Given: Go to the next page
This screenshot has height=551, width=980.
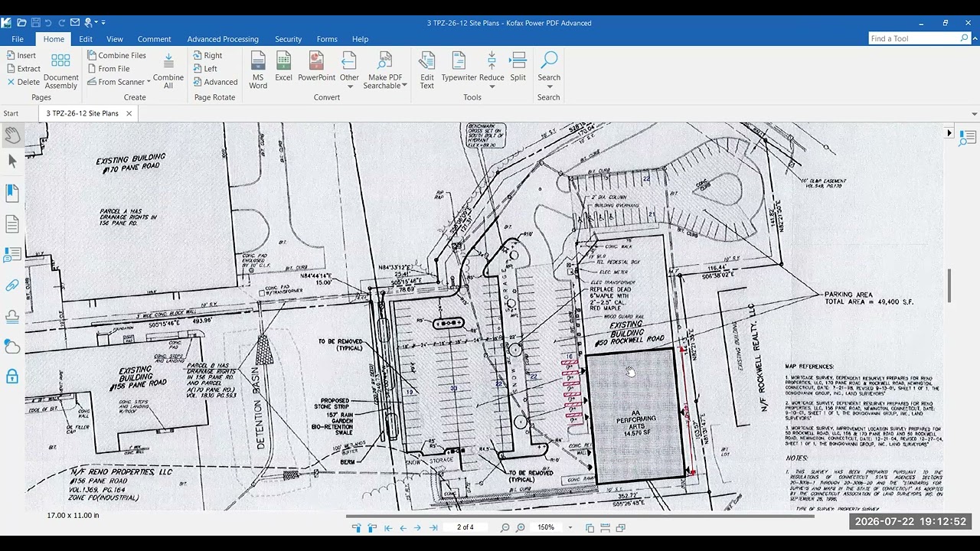Looking at the screenshot, I should pos(417,527).
